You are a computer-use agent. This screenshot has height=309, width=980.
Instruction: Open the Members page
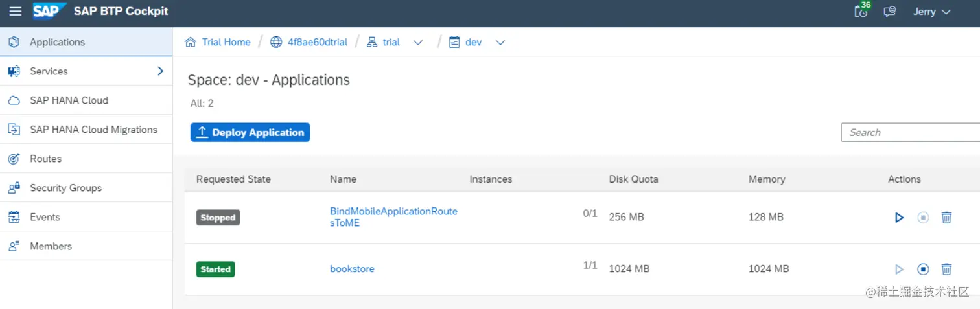click(x=51, y=246)
